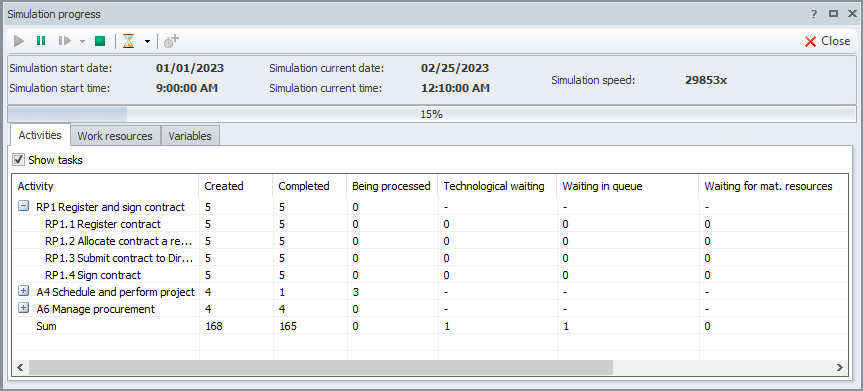Stop the simulation with the green square
The height and width of the screenshot is (391, 863).
(100, 41)
